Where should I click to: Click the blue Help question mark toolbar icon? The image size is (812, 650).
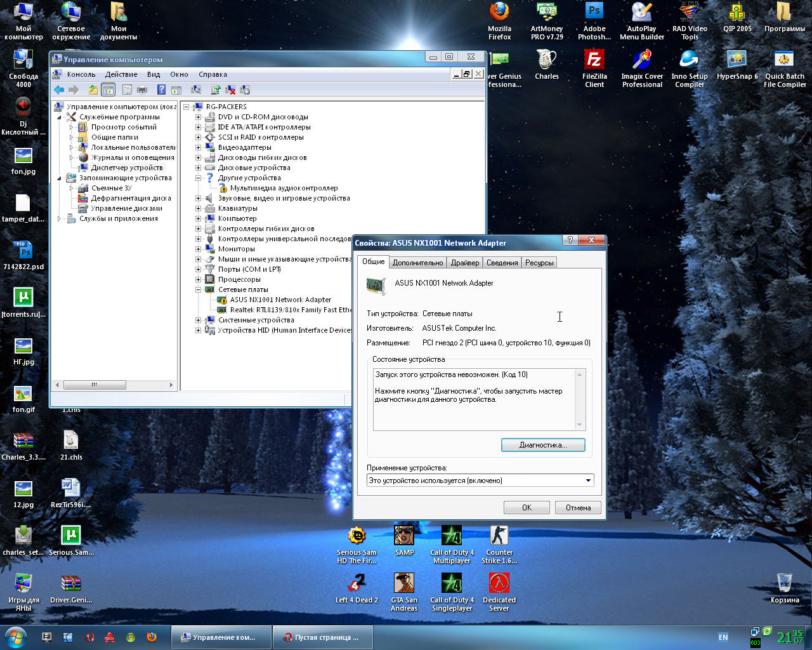point(162,90)
